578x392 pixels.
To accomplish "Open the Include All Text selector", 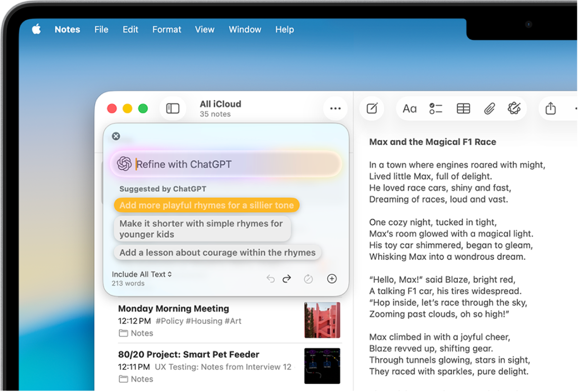I will coord(142,274).
